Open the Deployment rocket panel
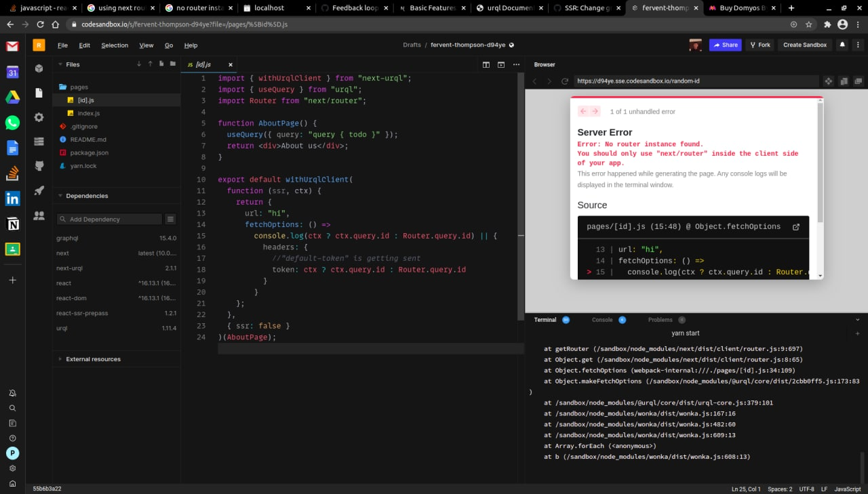 [39, 190]
